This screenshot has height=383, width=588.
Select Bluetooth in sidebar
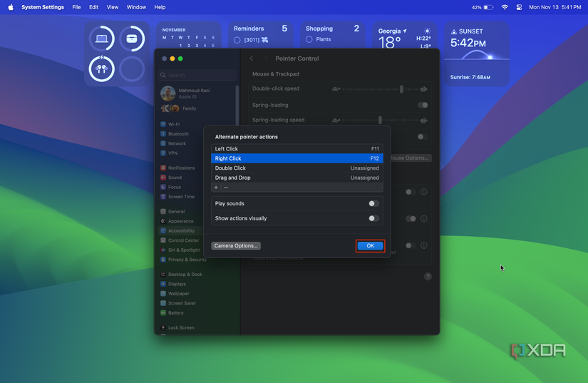click(x=175, y=134)
